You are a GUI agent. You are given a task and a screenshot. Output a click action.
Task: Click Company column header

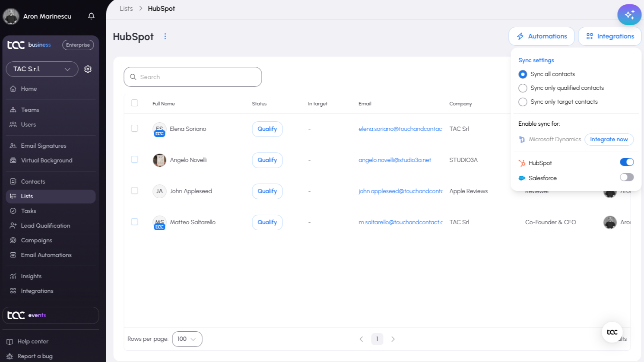[x=460, y=104]
